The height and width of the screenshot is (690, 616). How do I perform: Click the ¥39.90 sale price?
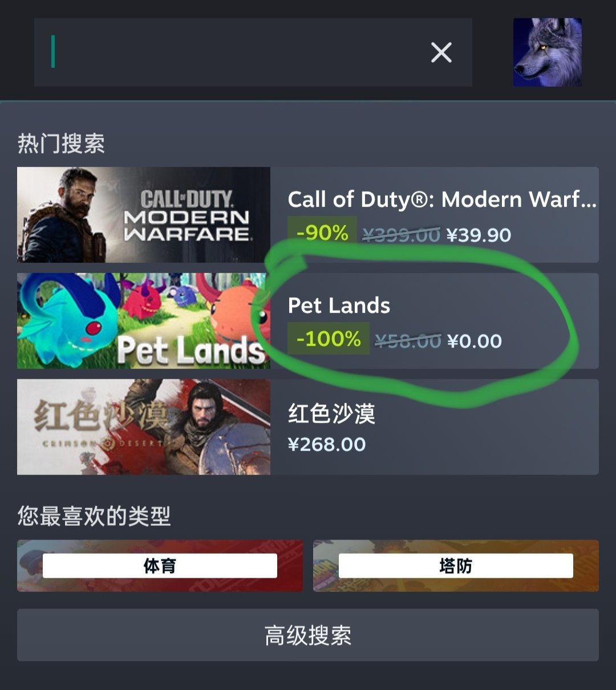479,235
